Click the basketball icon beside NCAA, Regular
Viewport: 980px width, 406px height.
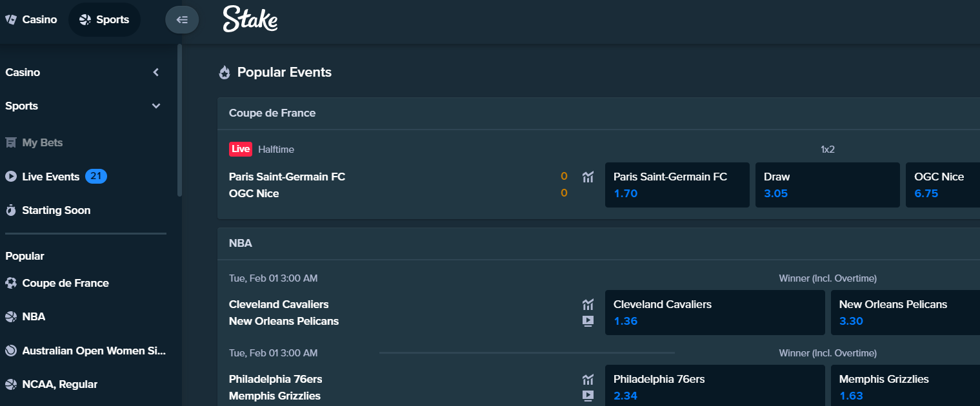[x=11, y=384]
